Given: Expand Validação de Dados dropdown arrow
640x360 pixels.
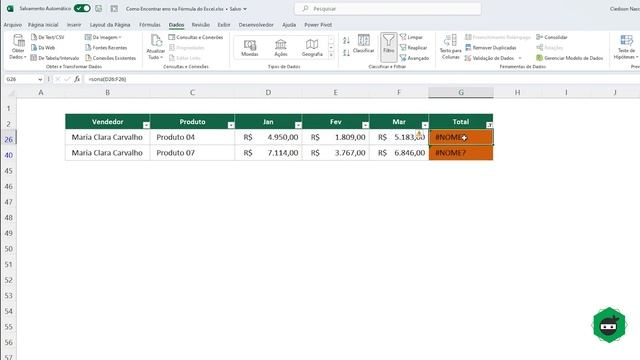Looking at the screenshot, I should (520, 58).
